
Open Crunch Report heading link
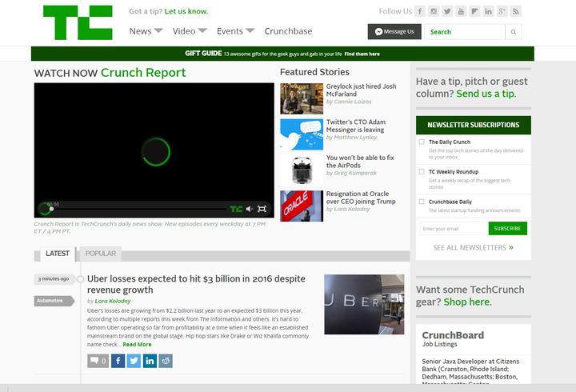pos(143,73)
